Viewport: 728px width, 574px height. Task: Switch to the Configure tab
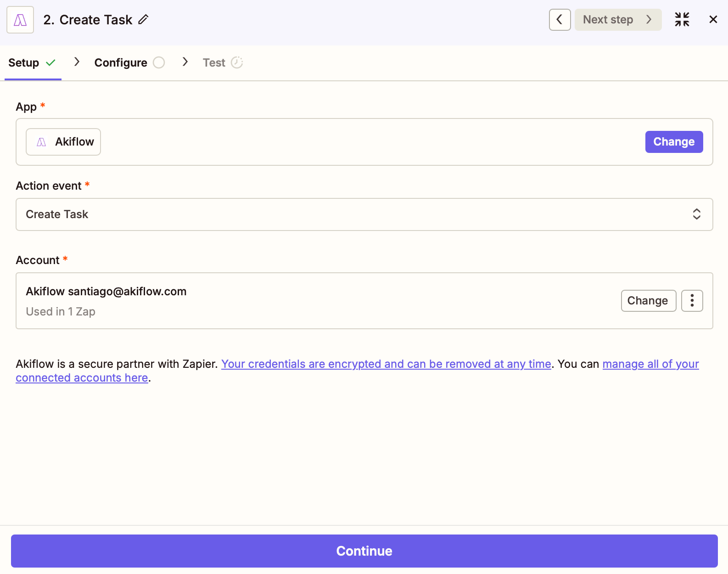click(x=129, y=63)
